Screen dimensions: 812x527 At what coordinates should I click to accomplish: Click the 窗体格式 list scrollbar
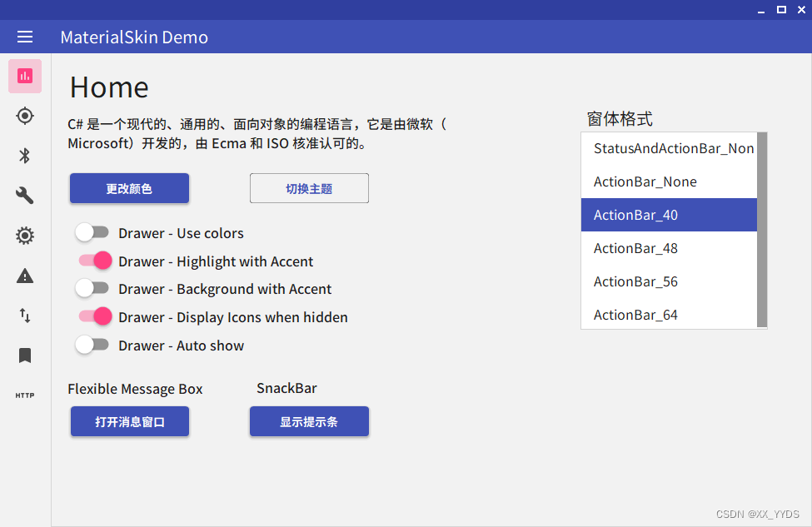pyautogui.click(x=762, y=230)
